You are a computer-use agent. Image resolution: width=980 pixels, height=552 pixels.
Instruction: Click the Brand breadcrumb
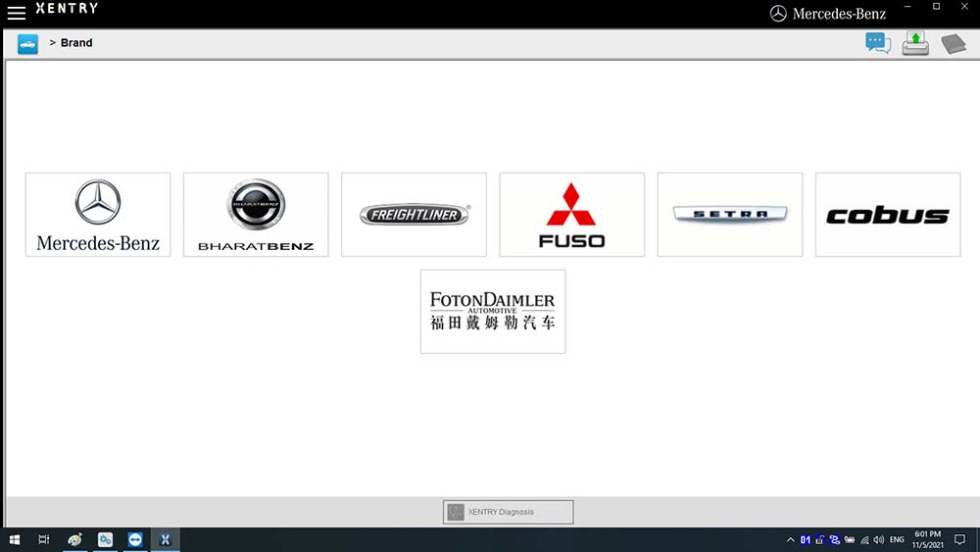[x=76, y=42]
